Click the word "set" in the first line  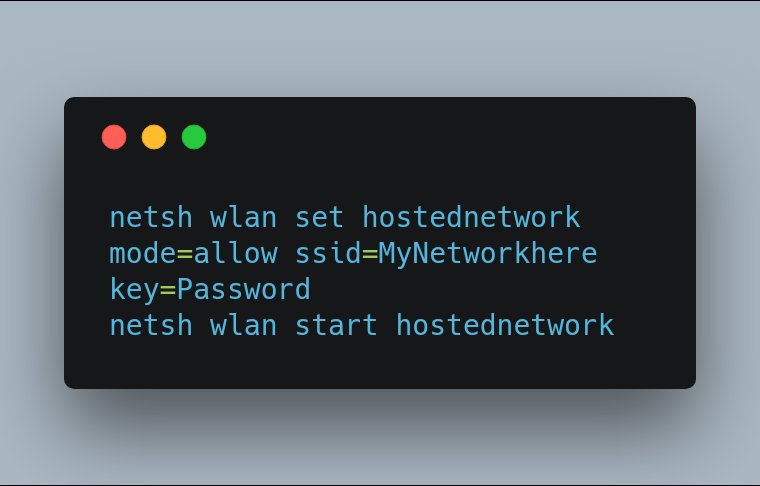319,218
